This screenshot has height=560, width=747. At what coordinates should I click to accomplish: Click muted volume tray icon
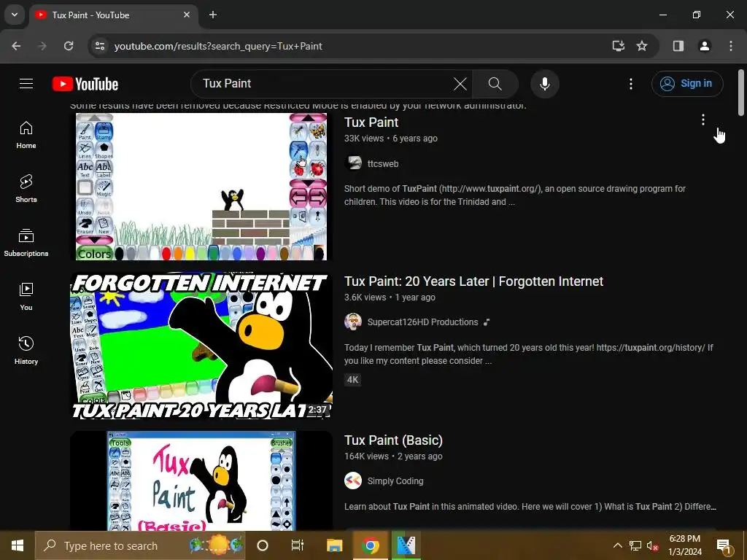click(x=652, y=545)
